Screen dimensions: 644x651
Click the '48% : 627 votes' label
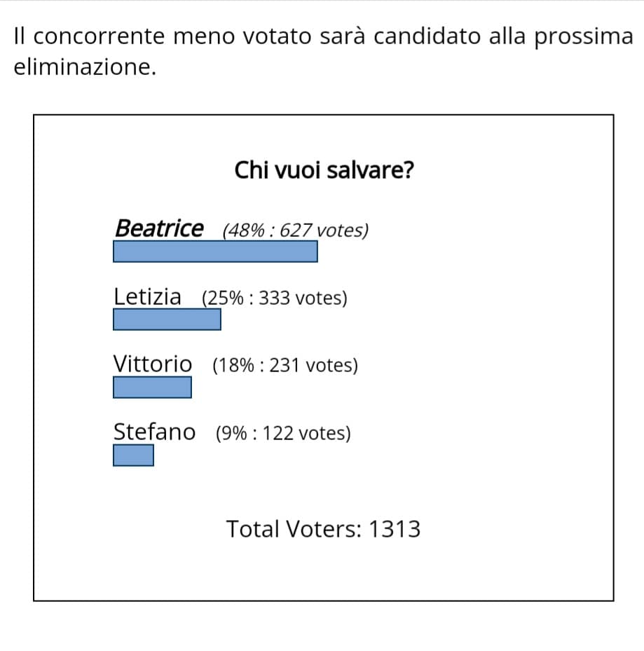(x=295, y=231)
